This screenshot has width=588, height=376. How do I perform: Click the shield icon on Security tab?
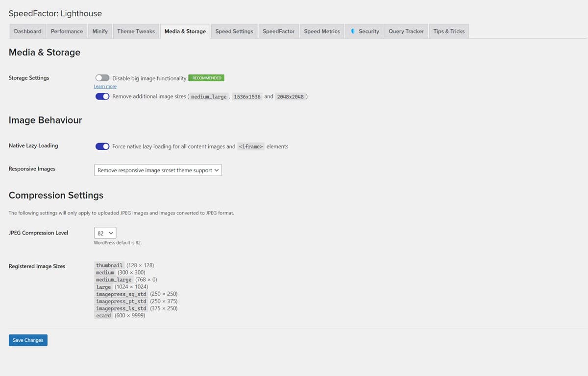point(353,31)
